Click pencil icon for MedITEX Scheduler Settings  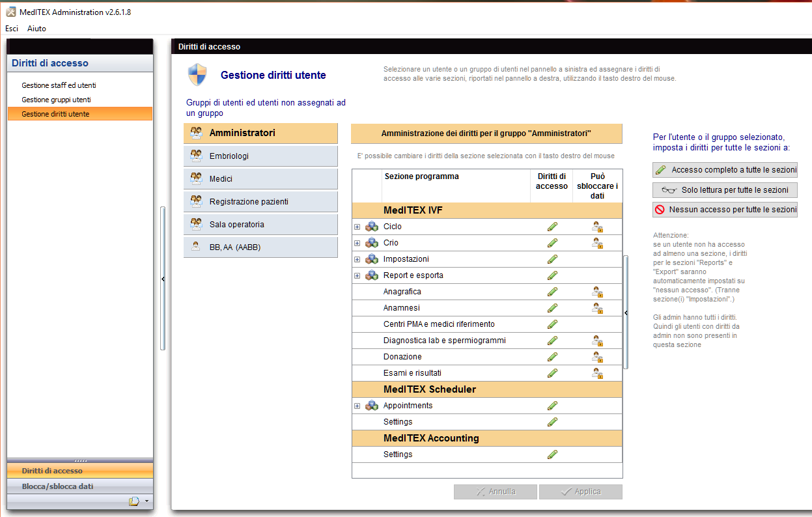pyautogui.click(x=552, y=422)
